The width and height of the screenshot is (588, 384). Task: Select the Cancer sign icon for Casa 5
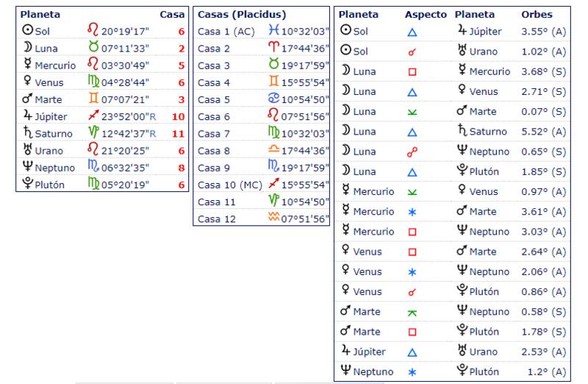click(x=274, y=99)
